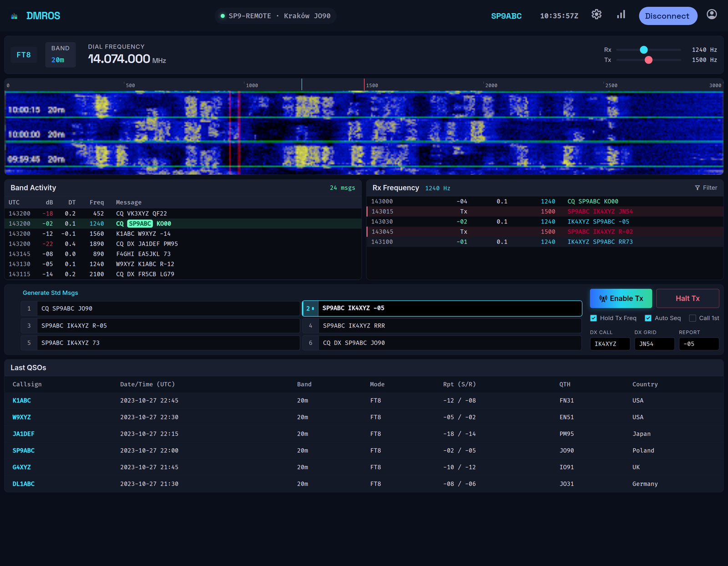Open the user profile icon
Image resolution: width=728 pixels, height=566 pixels.
click(x=712, y=15)
